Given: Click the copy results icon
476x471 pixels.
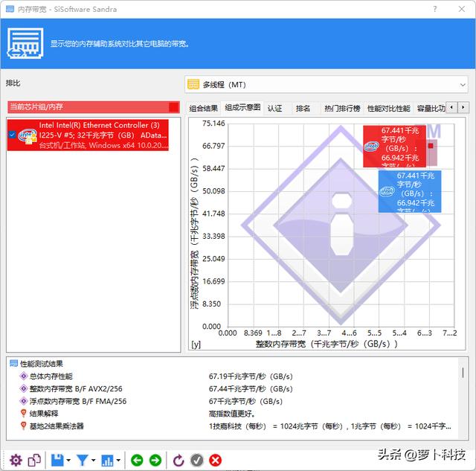Looking at the screenshot, I should tap(34, 461).
